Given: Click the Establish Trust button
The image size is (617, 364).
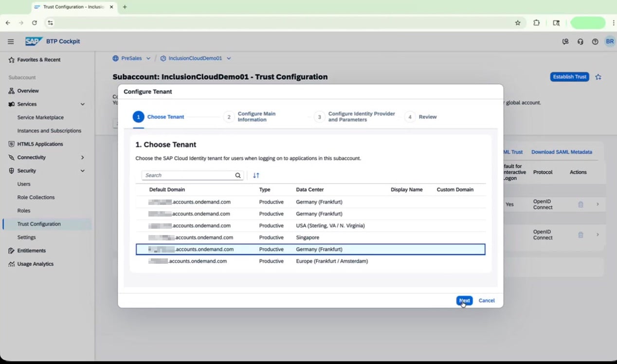Looking at the screenshot, I should (x=570, y=77).
